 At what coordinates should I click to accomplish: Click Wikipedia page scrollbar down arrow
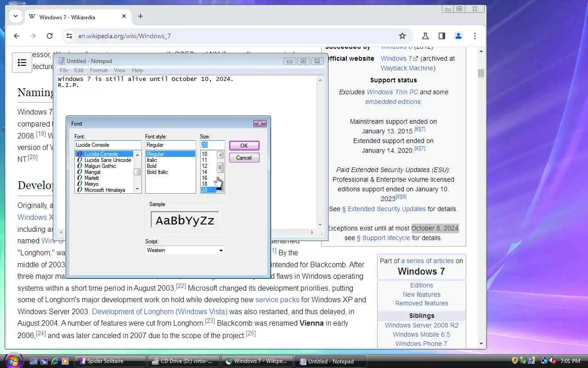481,343
